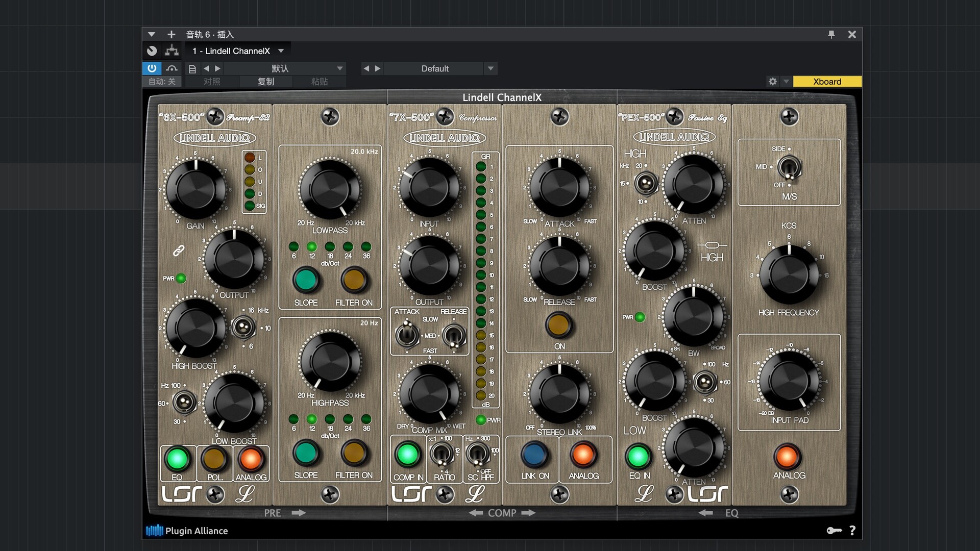
Task: Toggle highpass SLOPE button
Action: pyautogui.click(x=306, y=453)
